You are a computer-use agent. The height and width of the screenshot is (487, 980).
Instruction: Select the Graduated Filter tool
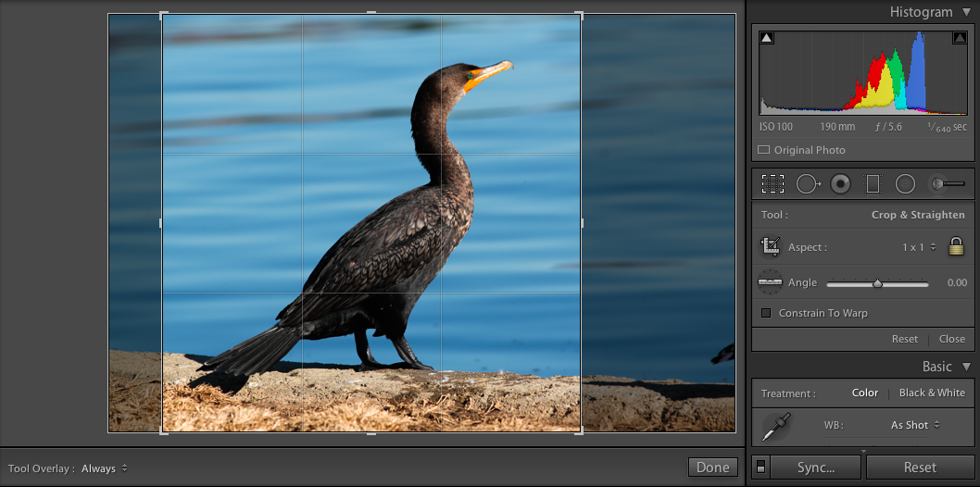(873, 184)
